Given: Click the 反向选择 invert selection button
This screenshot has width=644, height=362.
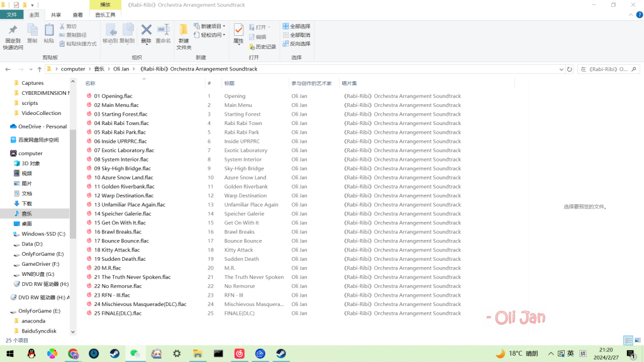Looking at the screenshot, I should (296, 44).
